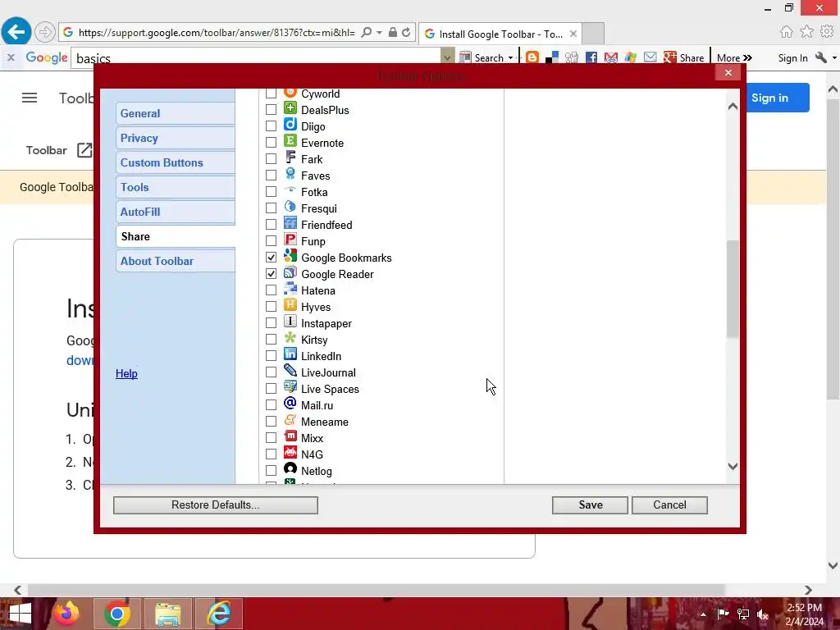Open the Tools tab

coord(176,188)
